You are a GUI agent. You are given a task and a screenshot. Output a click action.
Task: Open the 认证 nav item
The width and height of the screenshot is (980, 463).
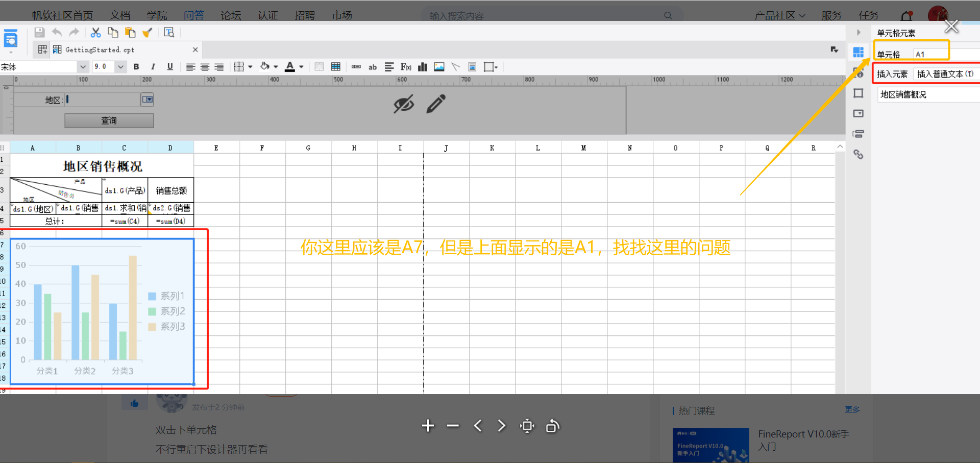coord(268,16)
